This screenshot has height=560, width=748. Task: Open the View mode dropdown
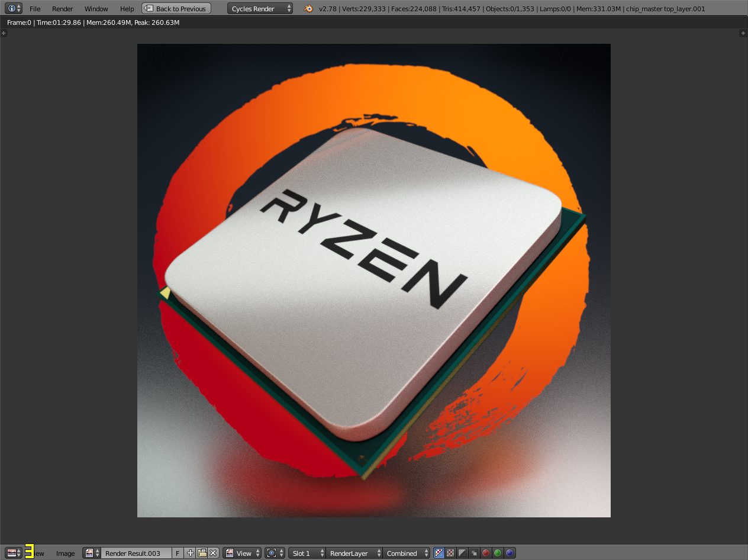click(x=242, y=553)
